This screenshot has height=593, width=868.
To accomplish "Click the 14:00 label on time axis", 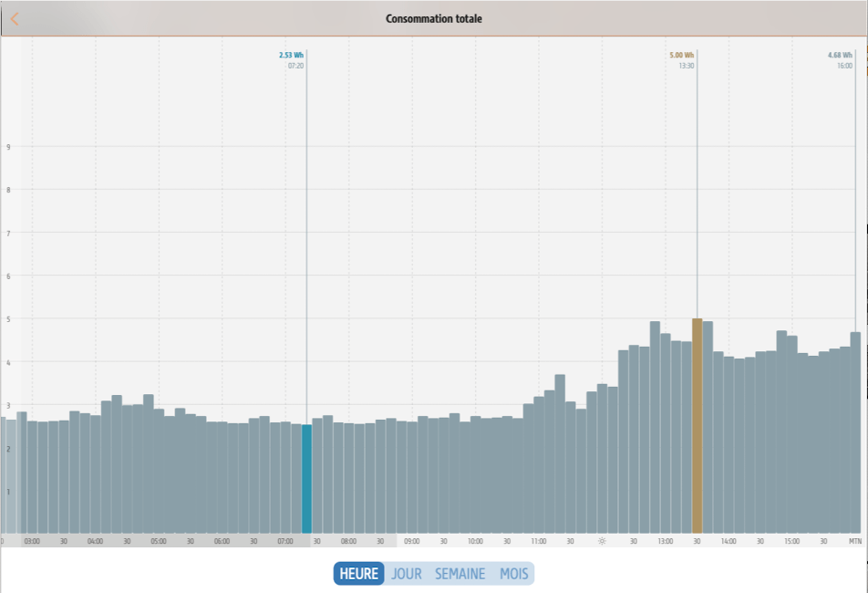I will tap(728, 541).
